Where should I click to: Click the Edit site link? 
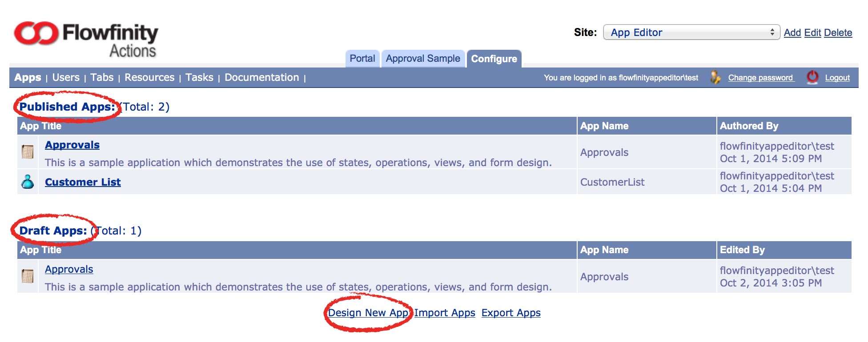812,33
